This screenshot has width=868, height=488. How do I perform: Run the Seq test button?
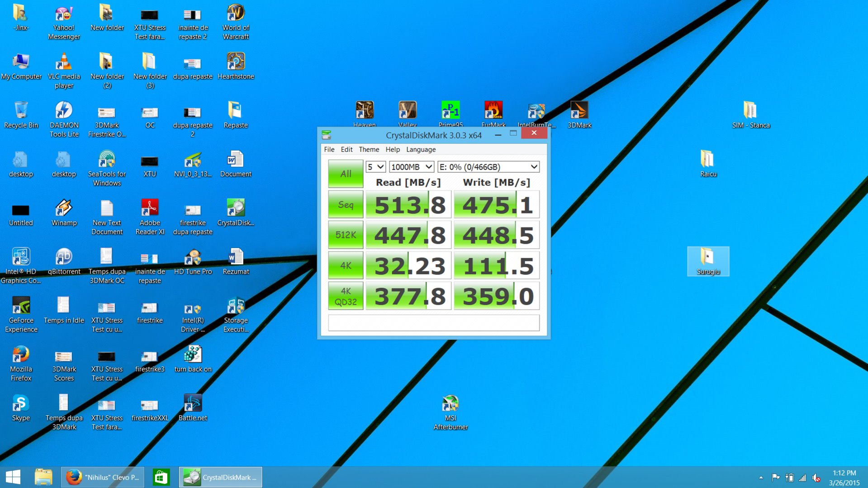[x=346, y=204]
